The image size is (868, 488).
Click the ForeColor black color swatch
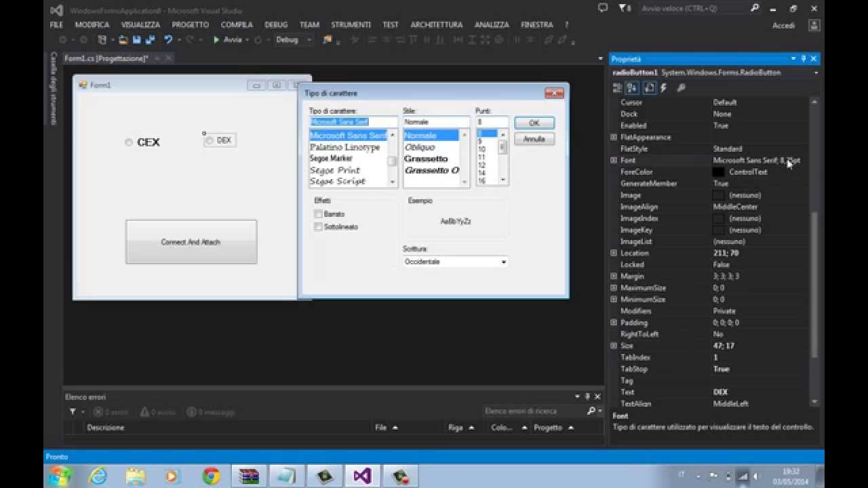[x=718, y=172]
